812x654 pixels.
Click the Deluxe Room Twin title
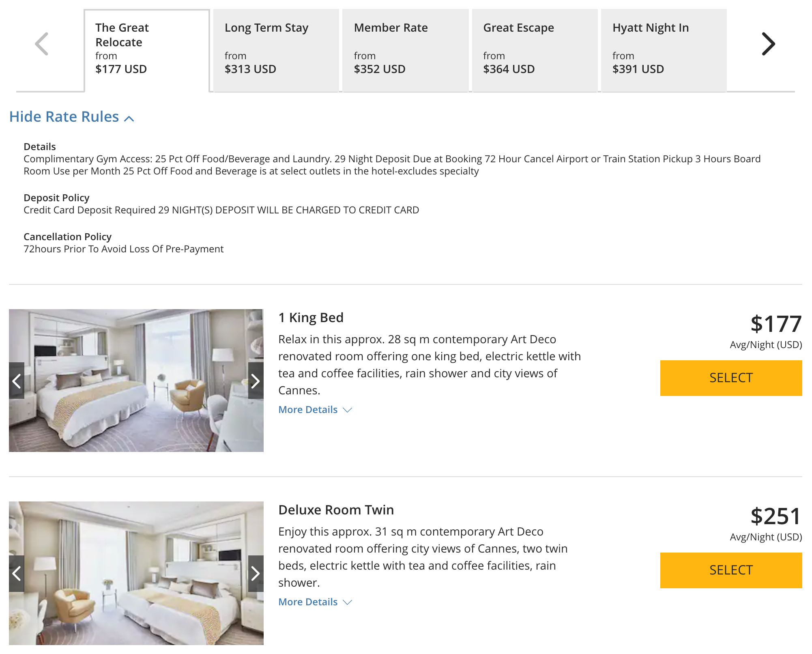click(x=336, y=510)
